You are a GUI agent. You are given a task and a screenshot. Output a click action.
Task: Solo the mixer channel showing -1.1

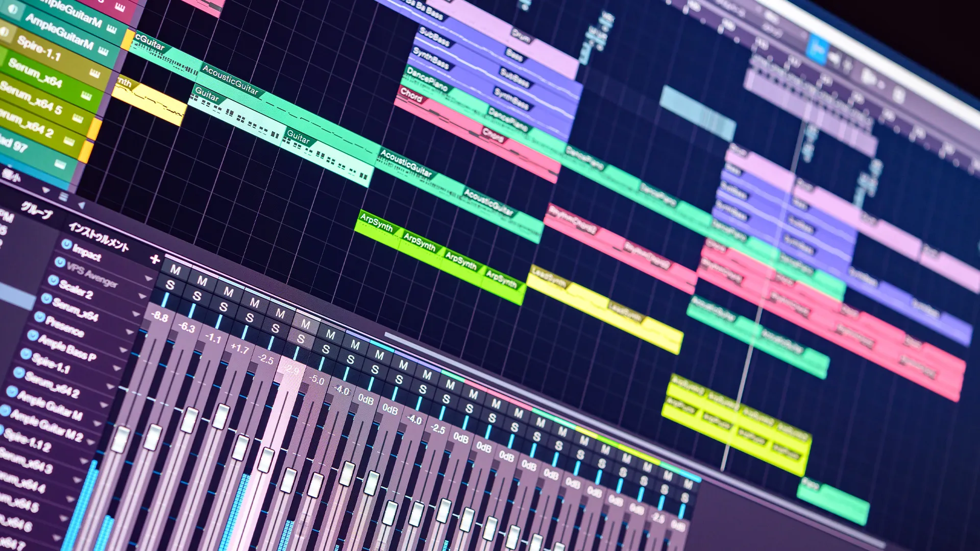tap(223, 307)
